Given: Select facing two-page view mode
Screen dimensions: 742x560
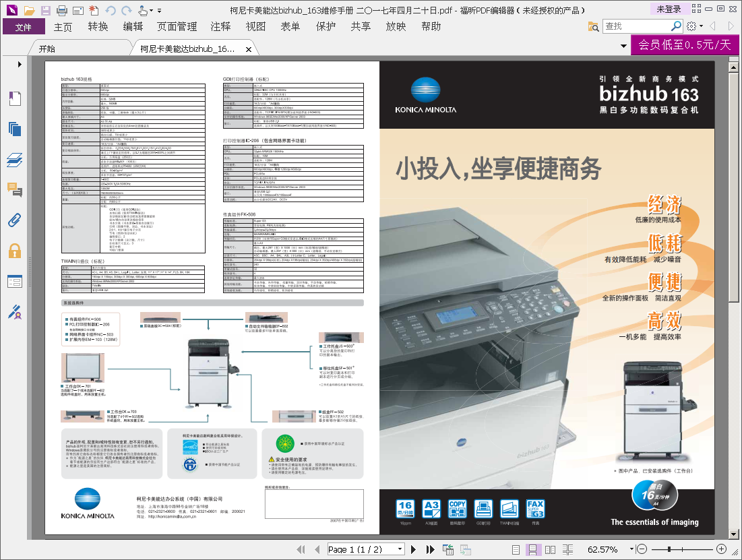Looking at the screenshot, I should (x=550, y=550).
